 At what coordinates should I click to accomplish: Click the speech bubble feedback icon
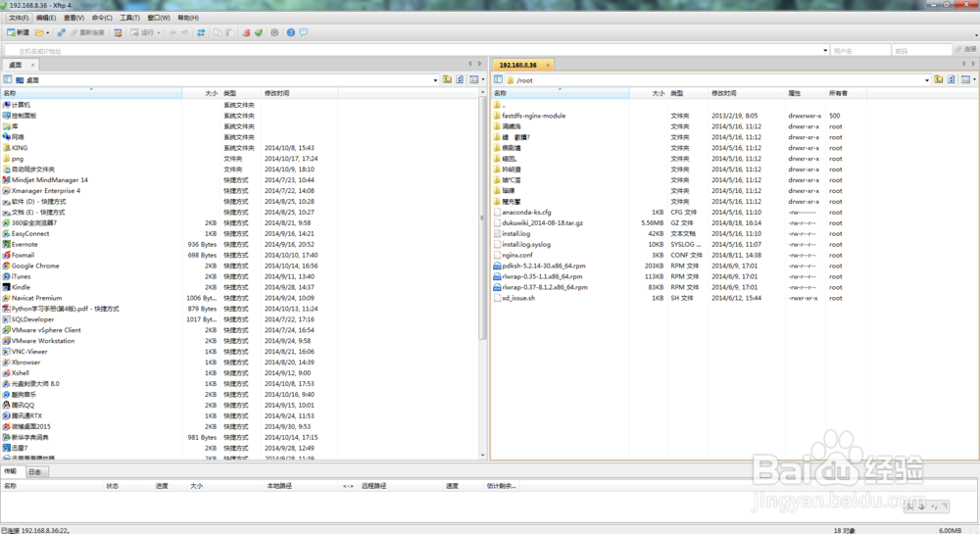pos(303,32)
